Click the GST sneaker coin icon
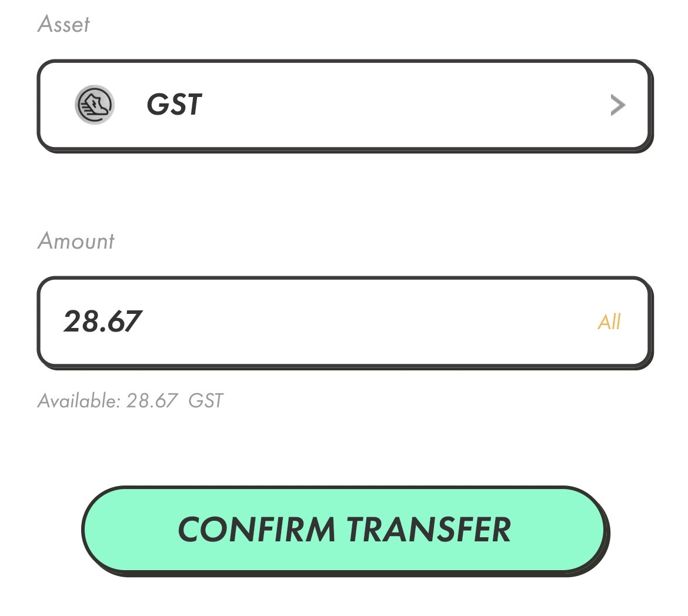Screen dimensions: 688x616 click(x=94, y=105)
